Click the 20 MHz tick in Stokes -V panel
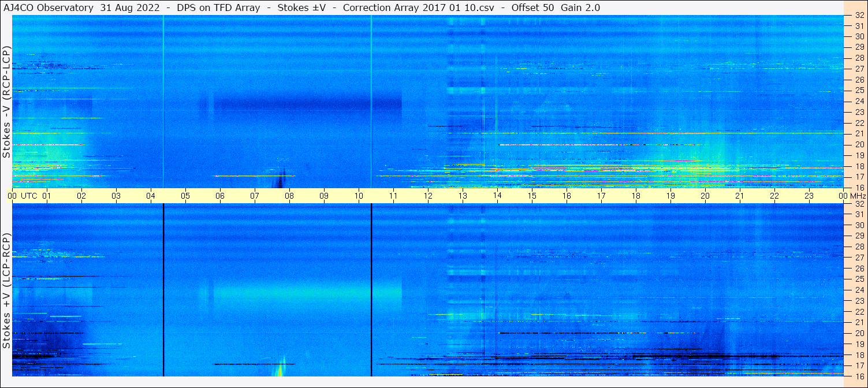 [859, 144]
